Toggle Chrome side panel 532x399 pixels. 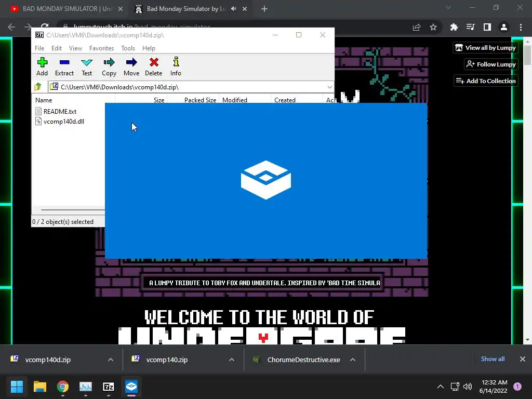[487, 27]
